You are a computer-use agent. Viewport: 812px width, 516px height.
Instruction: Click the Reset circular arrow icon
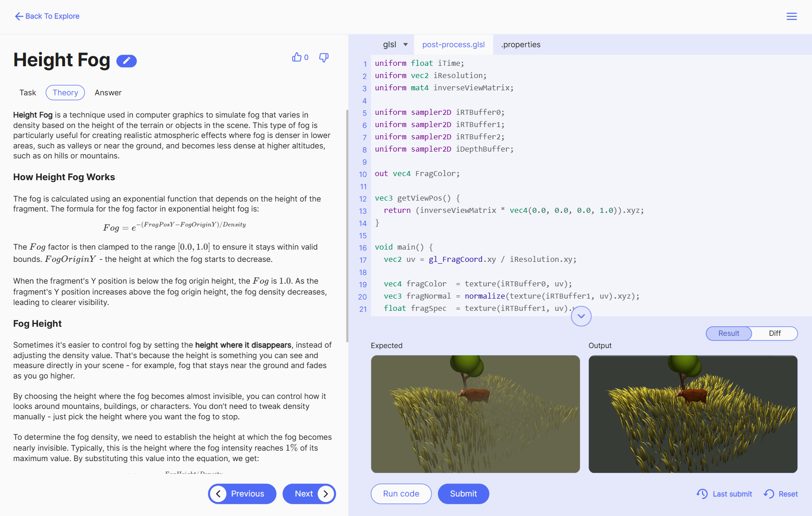click(x=769, y=494)
